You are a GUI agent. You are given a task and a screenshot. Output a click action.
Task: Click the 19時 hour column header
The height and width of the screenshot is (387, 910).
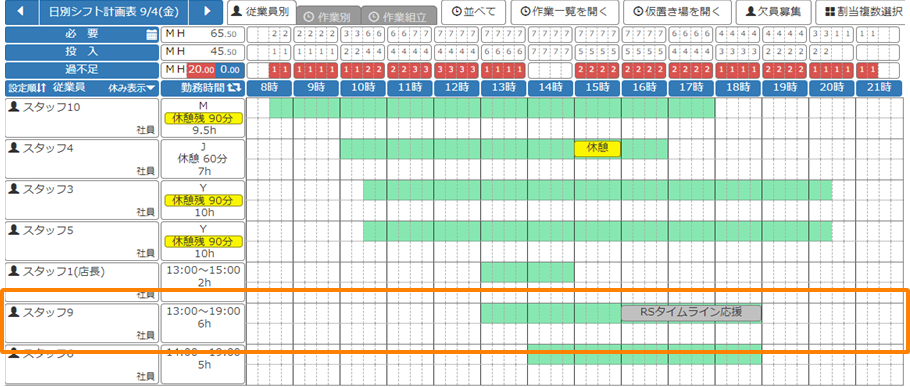[785, 88]
